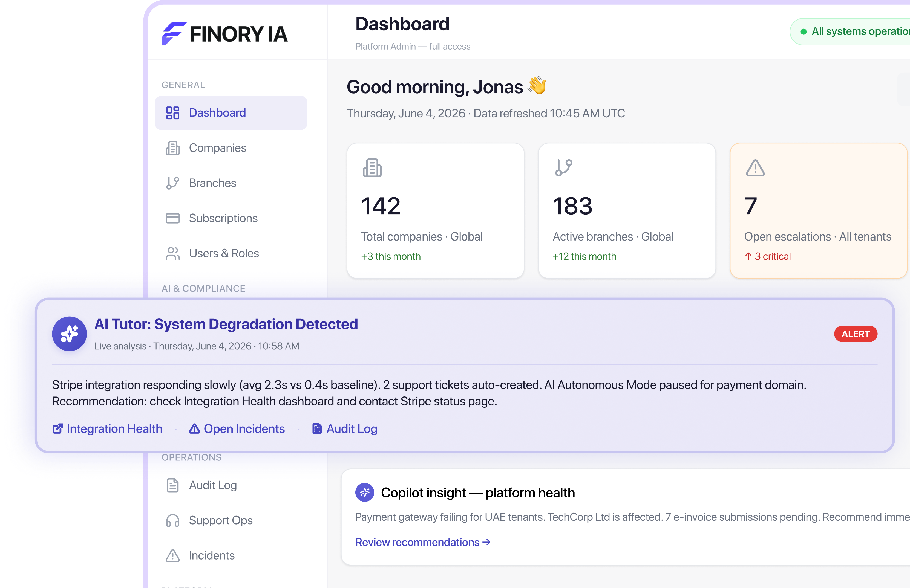
Task: Click the Subscriptions card icon in sidebar
Action: point(173,218)
